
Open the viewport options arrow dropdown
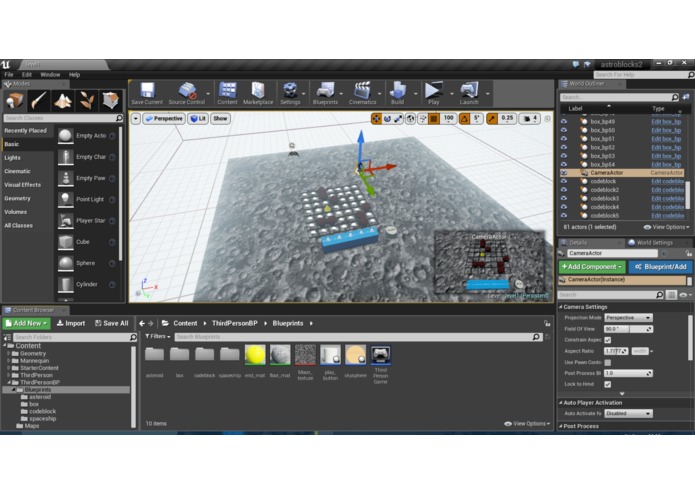(136, 119)
